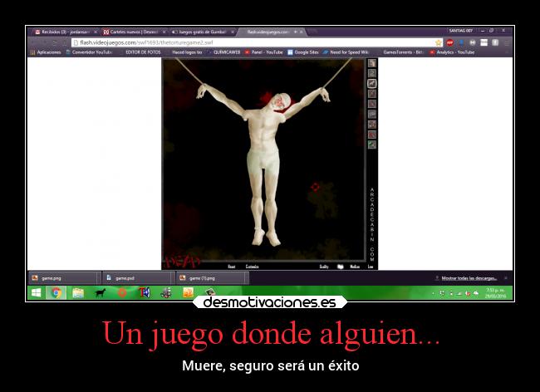
Task: Click the bookmark star in address bar
Action: coord(439,42)
